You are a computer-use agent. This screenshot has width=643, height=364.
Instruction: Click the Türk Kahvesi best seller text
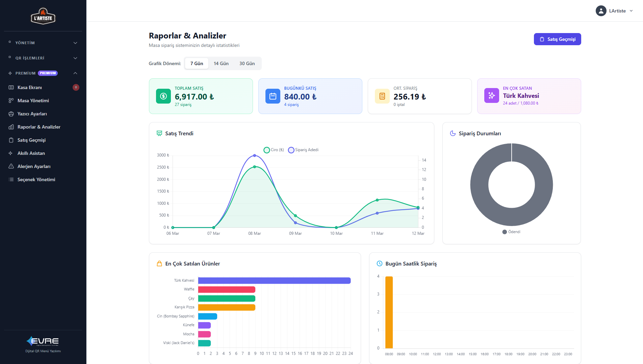(521, 96)
